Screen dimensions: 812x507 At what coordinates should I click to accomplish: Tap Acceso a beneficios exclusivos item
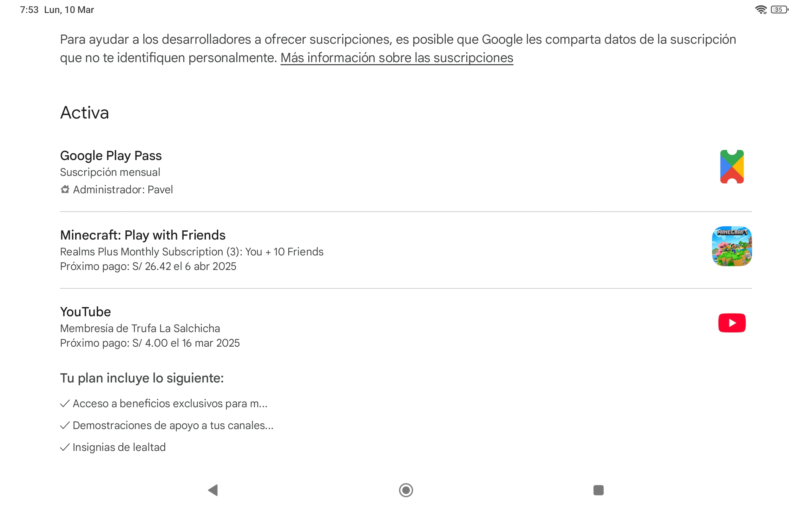[x=170, y=403]
